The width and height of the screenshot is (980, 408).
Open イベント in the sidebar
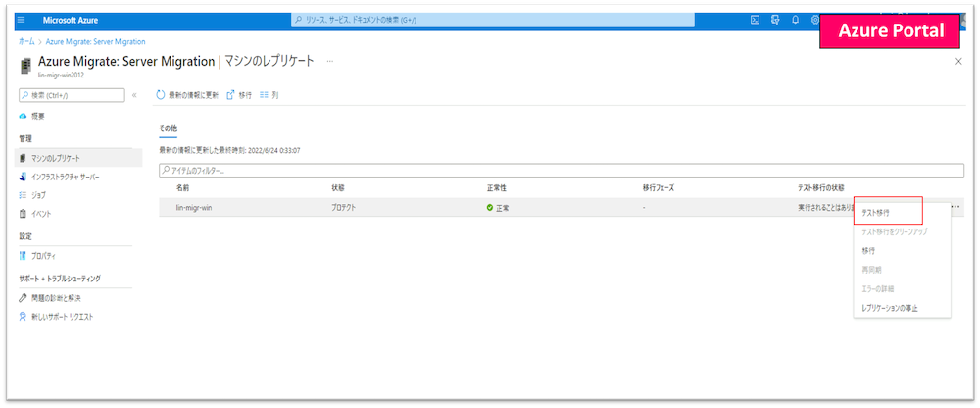(41, 214)
